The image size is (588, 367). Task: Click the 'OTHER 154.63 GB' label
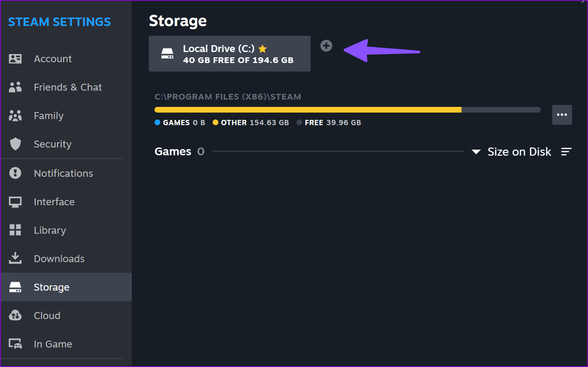[x=255, y=122]
